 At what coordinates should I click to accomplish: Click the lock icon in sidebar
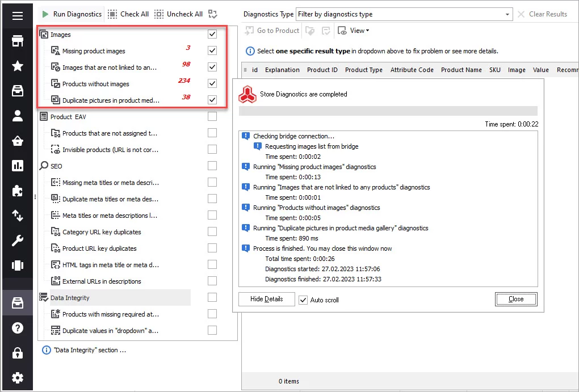click(18, 353)
